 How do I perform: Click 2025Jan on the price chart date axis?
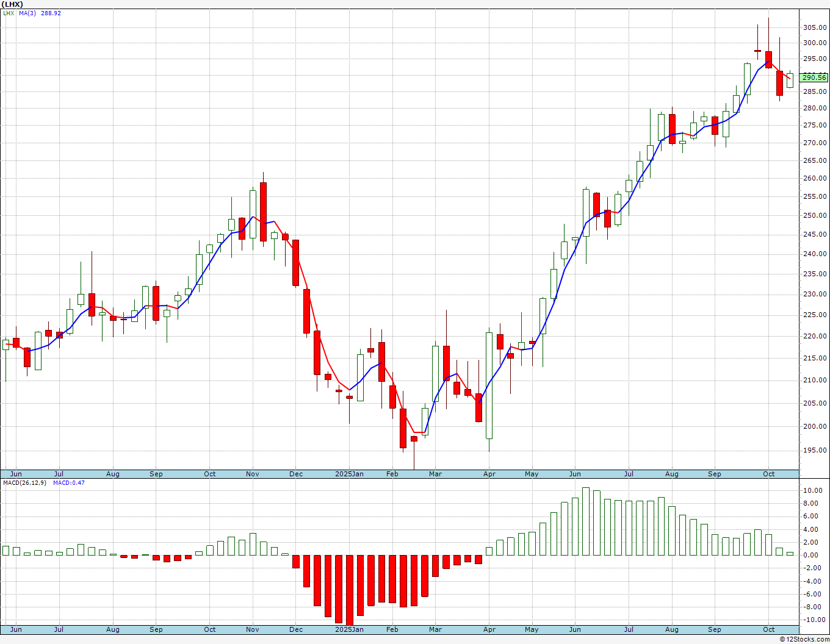click(x=350, y=474)
